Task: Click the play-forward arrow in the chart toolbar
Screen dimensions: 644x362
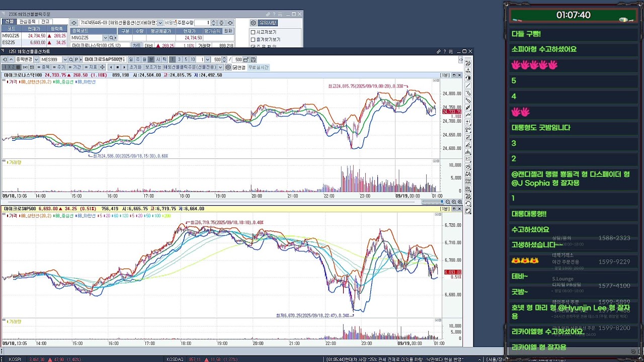Action: pos(124,67)
